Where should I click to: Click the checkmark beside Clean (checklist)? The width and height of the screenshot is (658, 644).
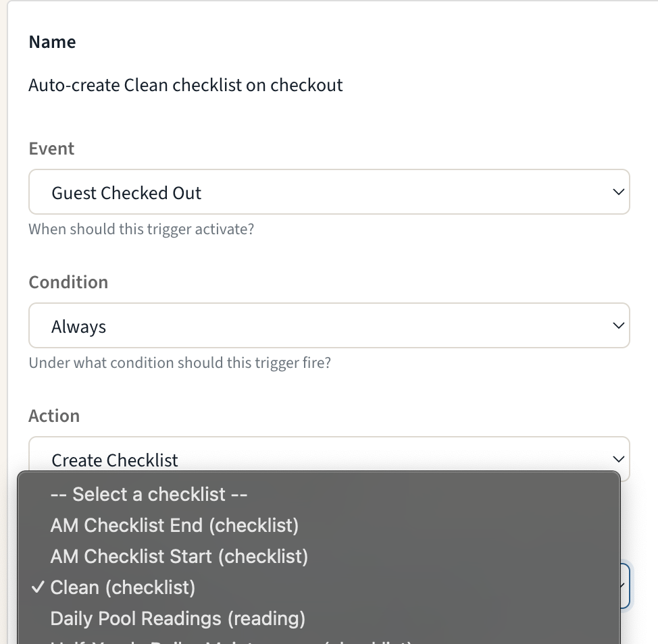click(x=38, y=587)
